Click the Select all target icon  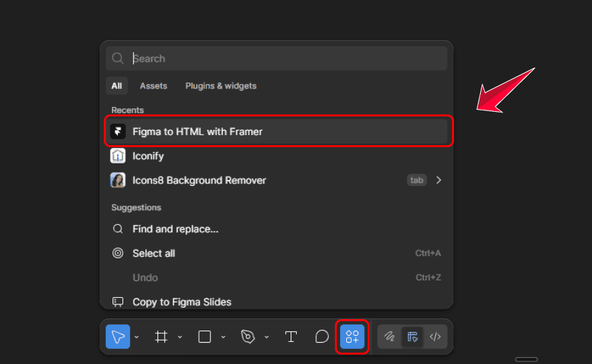point(118,253)
